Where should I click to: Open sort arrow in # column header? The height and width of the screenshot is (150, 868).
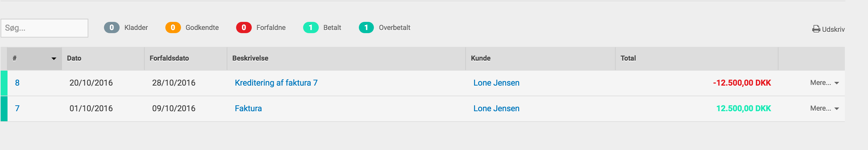click(x=54, y=58)
